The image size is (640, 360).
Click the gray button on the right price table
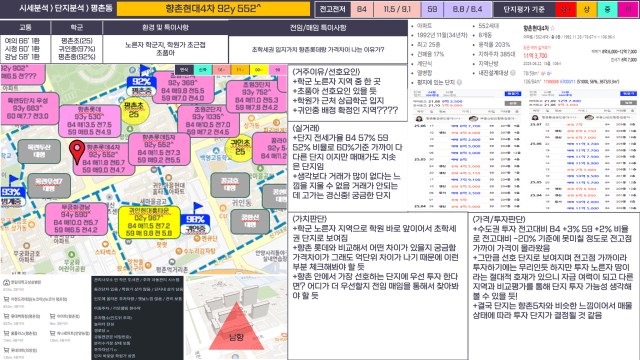pyautogui.click(x=628, y=102)
